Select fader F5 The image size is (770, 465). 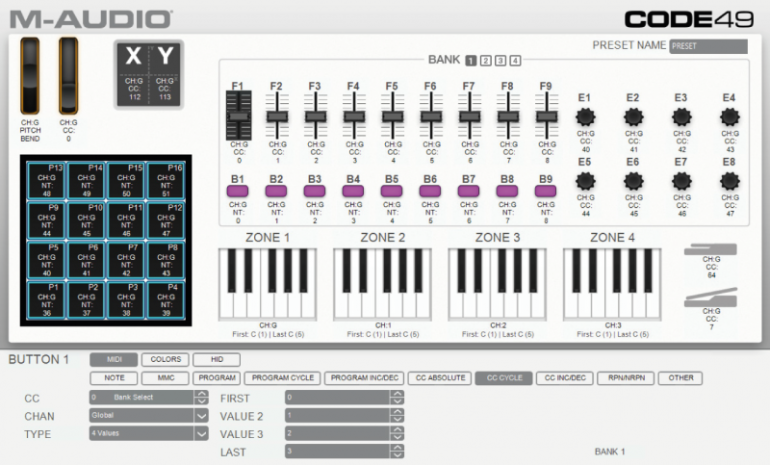[392, 115]
